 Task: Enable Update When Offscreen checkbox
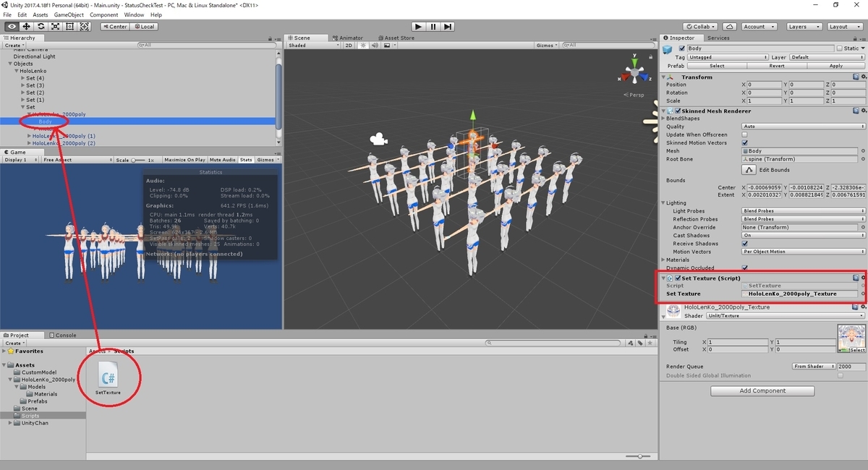point(745,134)
